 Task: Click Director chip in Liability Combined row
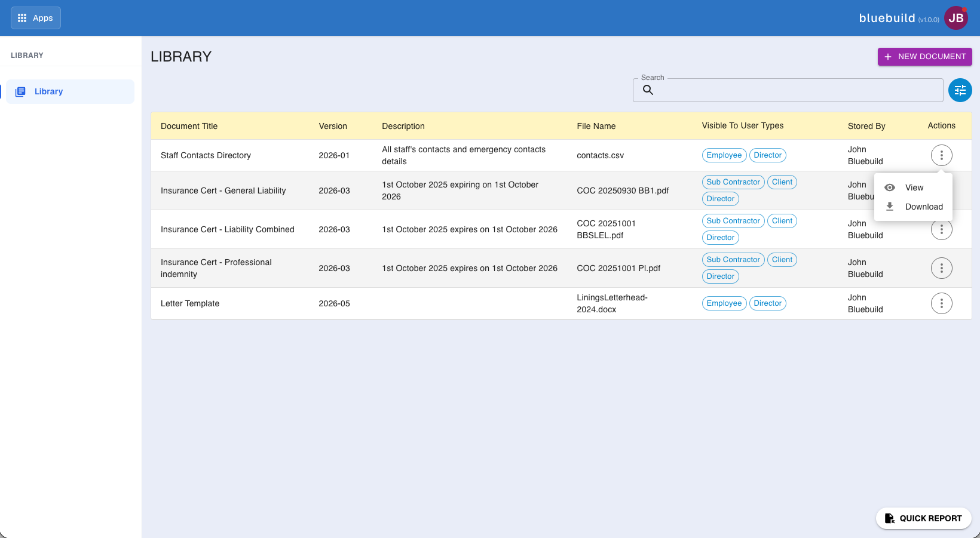721,238
